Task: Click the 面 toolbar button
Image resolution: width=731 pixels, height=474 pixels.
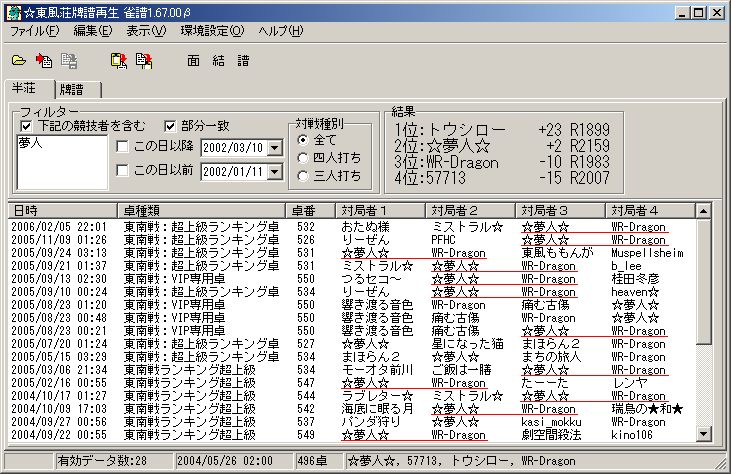Action: (x=194, y=60)
